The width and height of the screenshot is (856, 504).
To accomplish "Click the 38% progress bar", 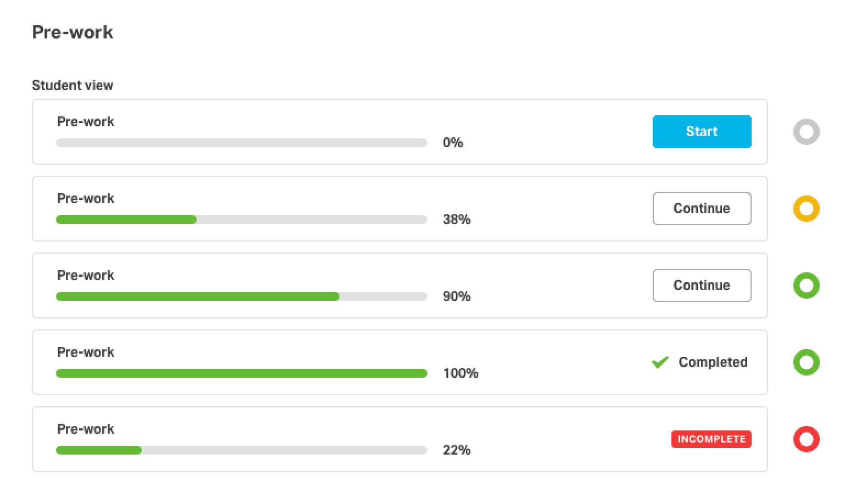I will (242, 220).
